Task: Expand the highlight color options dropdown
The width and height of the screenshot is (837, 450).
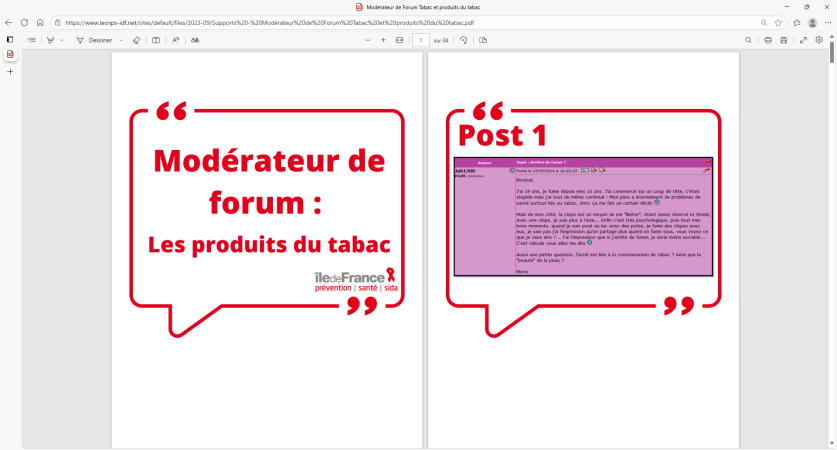Action: click(x=62, y=40)
